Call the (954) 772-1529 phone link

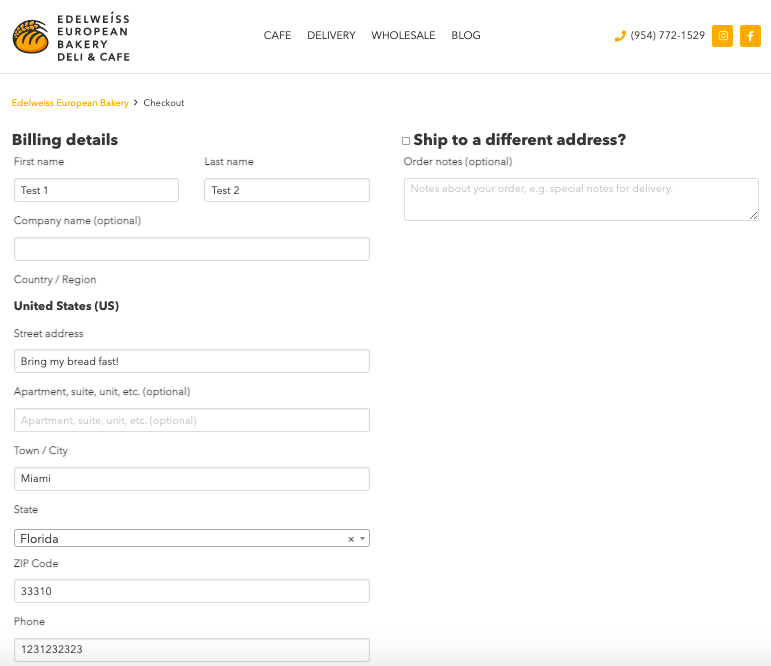[x=667, y=36]
